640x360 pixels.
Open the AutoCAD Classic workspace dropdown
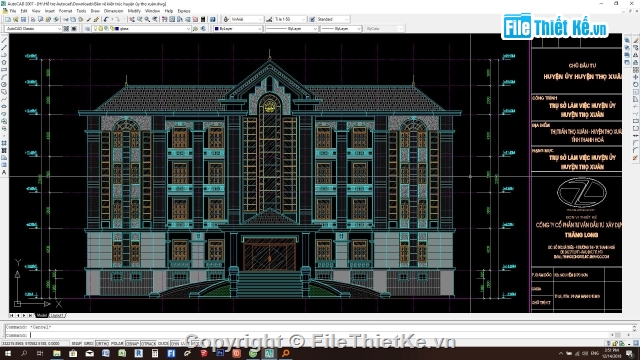(33, 29)
